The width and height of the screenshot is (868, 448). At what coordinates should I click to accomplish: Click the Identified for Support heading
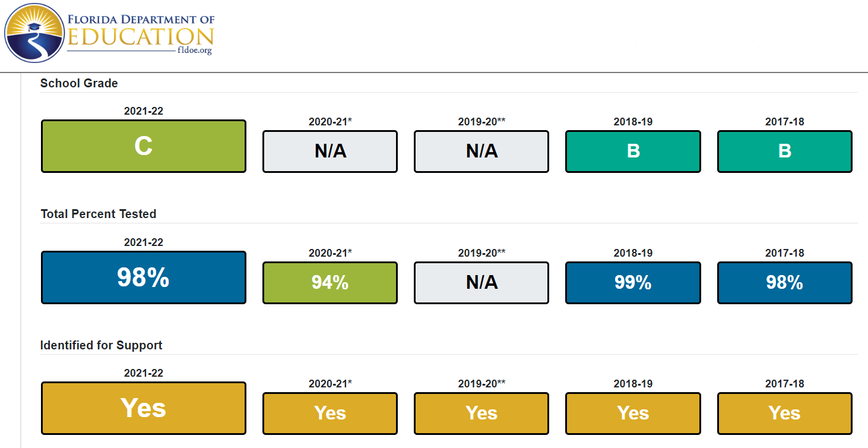click(x=101, y=345)
